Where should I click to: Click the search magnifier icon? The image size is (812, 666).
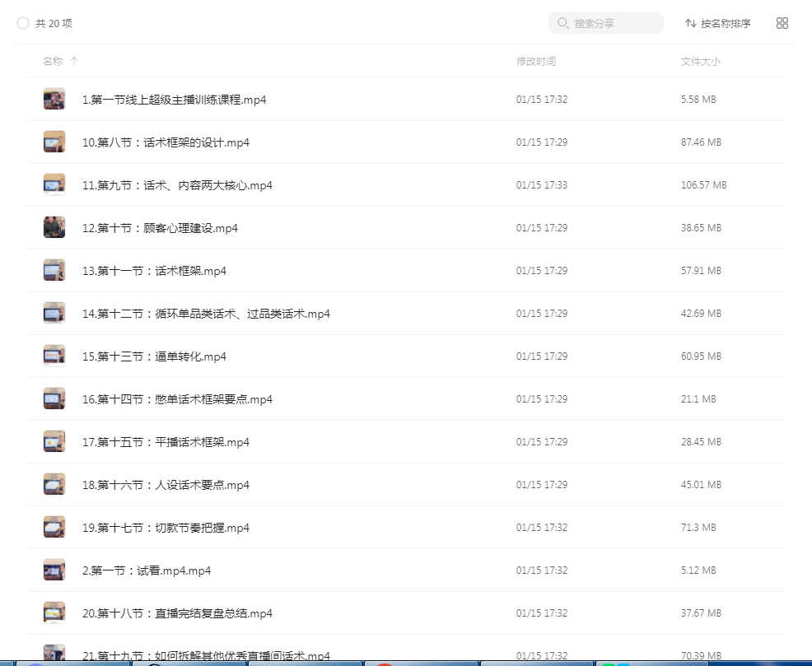point(563,23)
